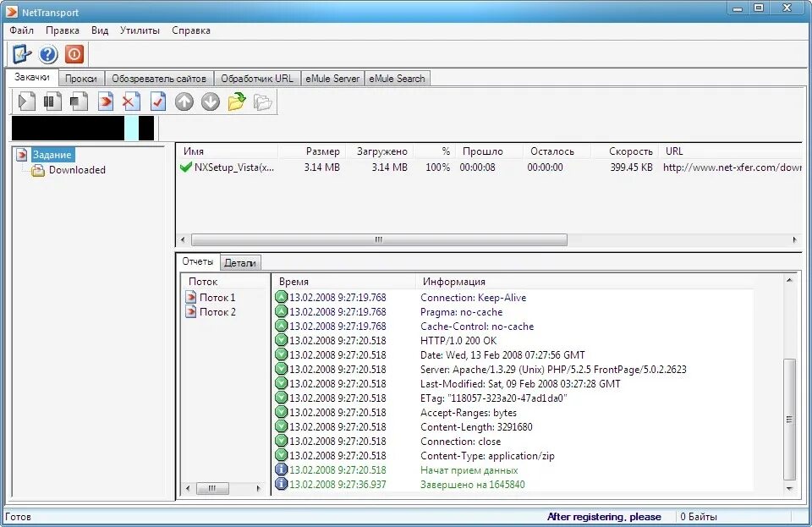Select the NXSetup_Vista download row name

pos(234,167)
